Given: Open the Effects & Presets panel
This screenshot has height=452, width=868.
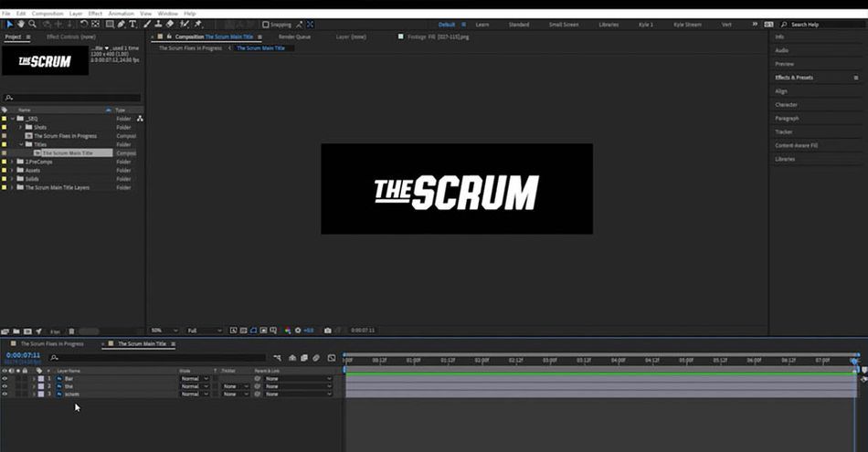Looking at the screenshot, I should (794, 78).
